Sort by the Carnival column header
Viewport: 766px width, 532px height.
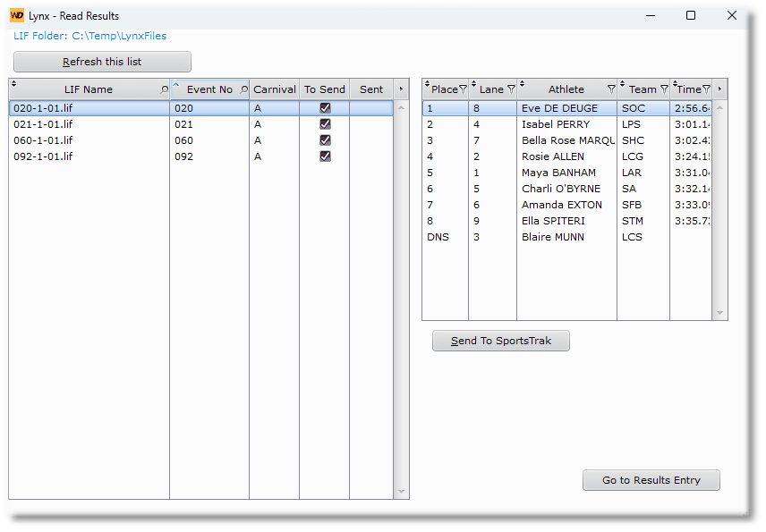275,89
